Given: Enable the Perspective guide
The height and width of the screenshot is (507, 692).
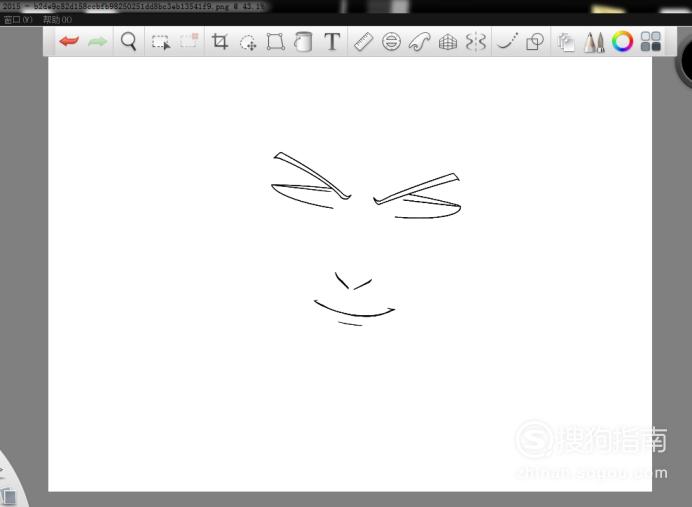Looking at the screenshot, I should pyautogui.click(x=448, y=43).
